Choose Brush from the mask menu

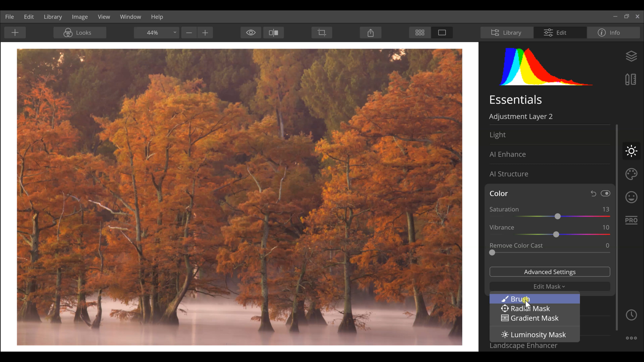click(535, 299)
